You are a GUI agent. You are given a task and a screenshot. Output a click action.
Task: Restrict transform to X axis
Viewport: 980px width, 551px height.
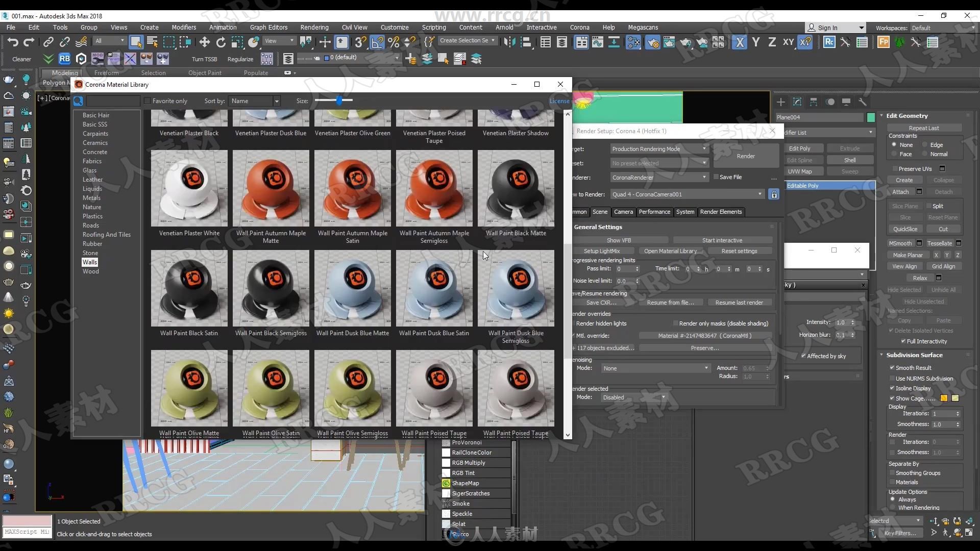[740, 42]
